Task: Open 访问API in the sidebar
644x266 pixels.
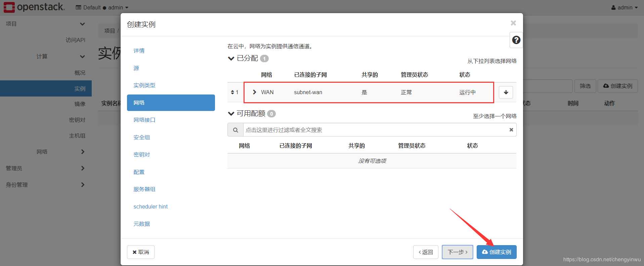Action: pos(75,40)
